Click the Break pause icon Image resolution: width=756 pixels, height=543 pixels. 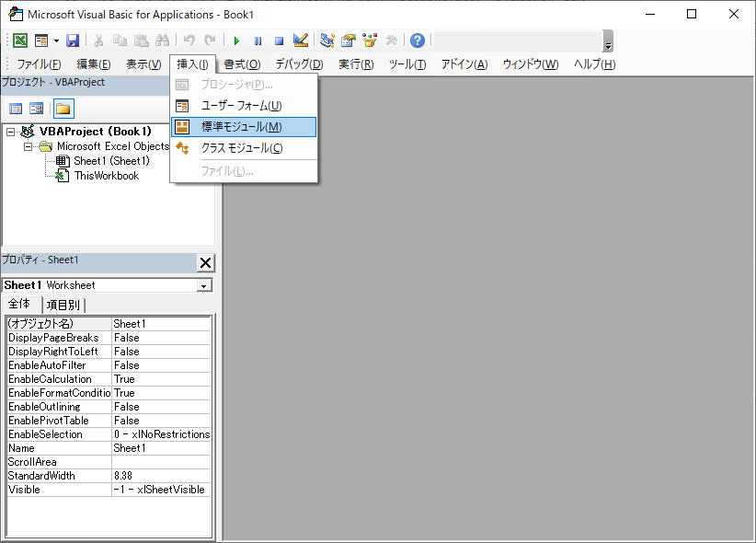[258, 41]
